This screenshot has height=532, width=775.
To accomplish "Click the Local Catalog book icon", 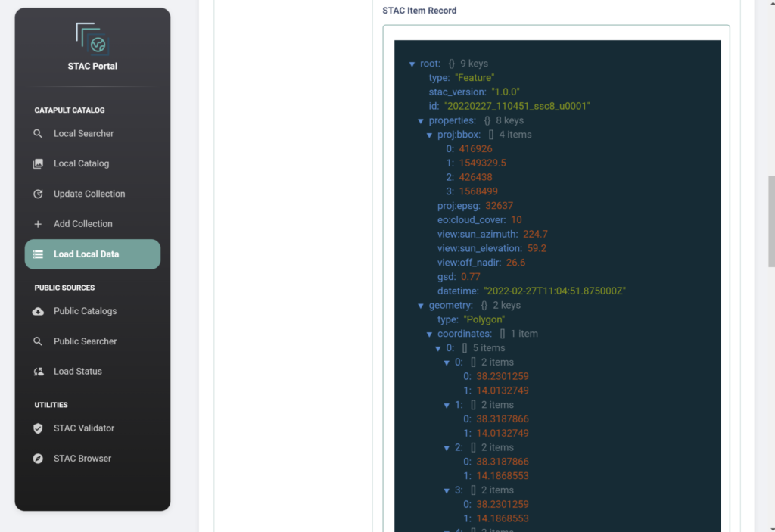I will [38, 163].
